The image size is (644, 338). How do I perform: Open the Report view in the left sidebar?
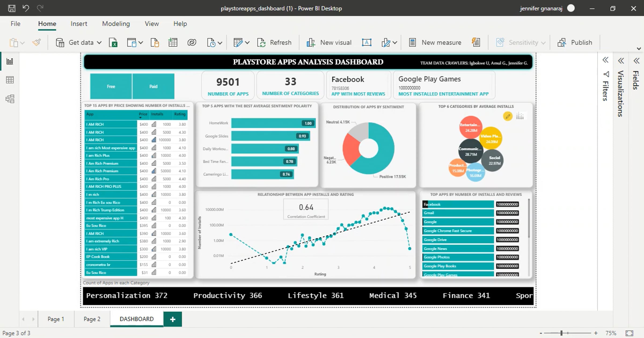point(10,61)
